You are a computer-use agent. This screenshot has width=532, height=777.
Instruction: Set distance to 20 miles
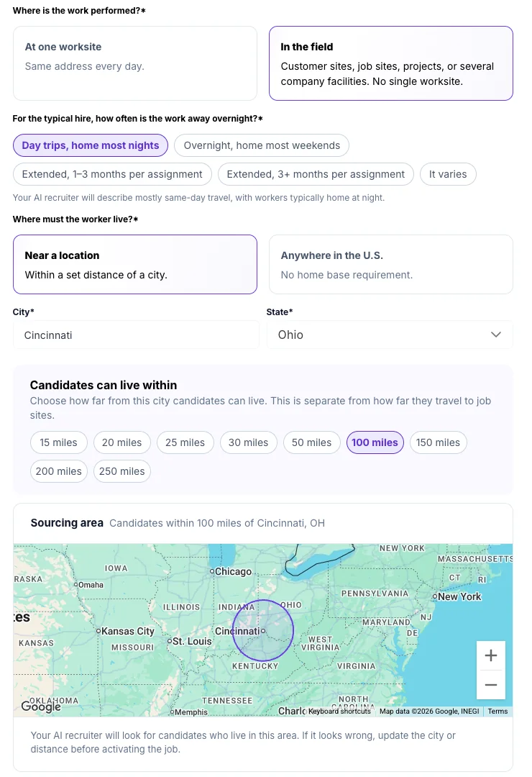click(121, 442)
